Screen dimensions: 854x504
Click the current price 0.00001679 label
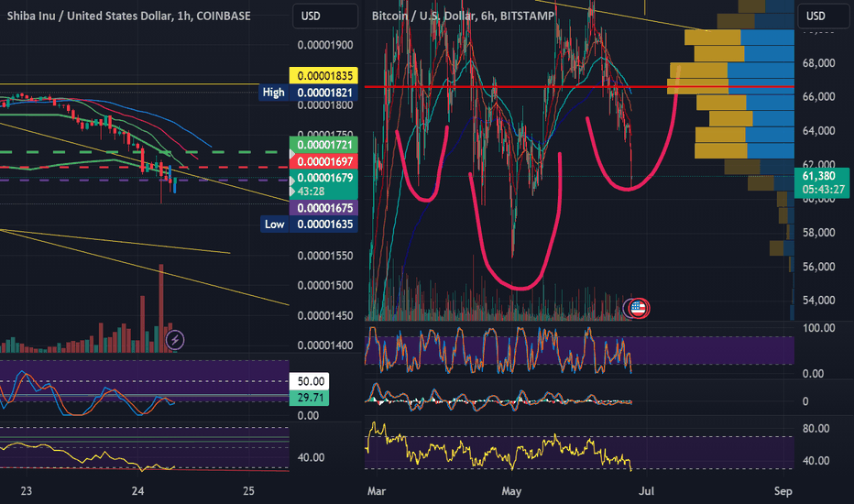pos(323,178)
